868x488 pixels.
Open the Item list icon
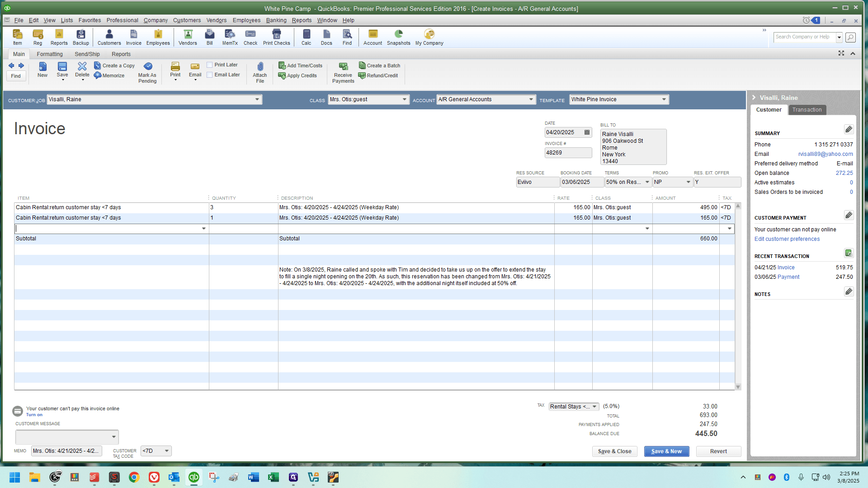click(17, 37)
